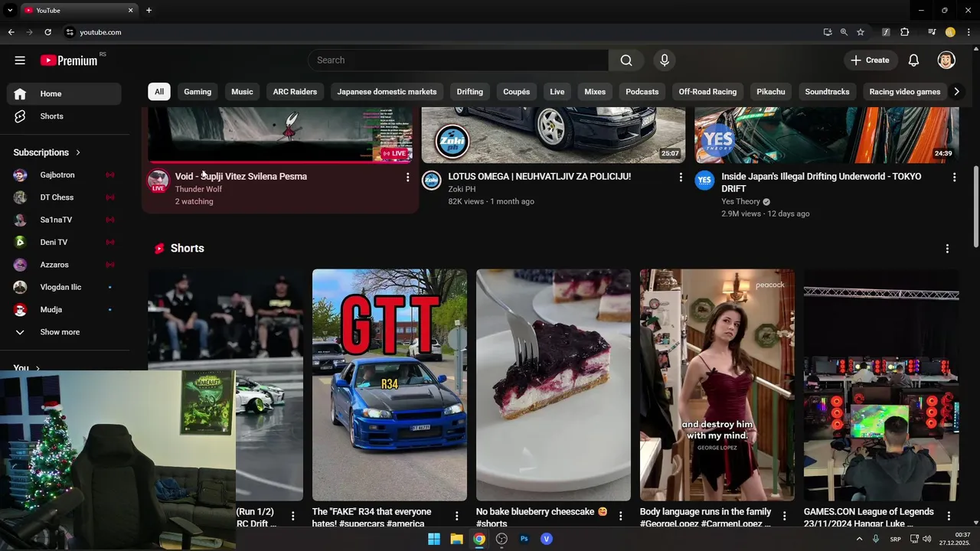The image size is (980, 551).
Task: Open the YouTube hamburger guide menu
Action: point(20,60)
